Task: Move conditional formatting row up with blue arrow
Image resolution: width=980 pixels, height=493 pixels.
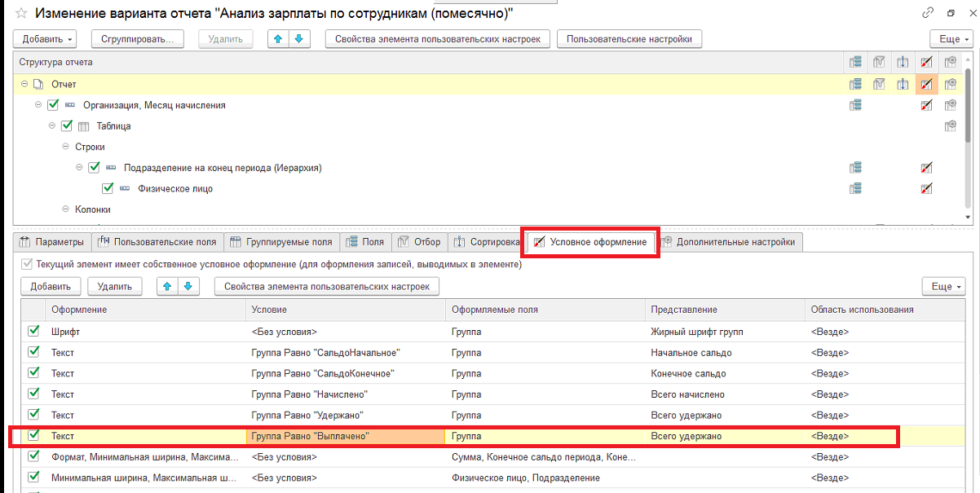Action: pyautogui.click(x=166, y=286)
